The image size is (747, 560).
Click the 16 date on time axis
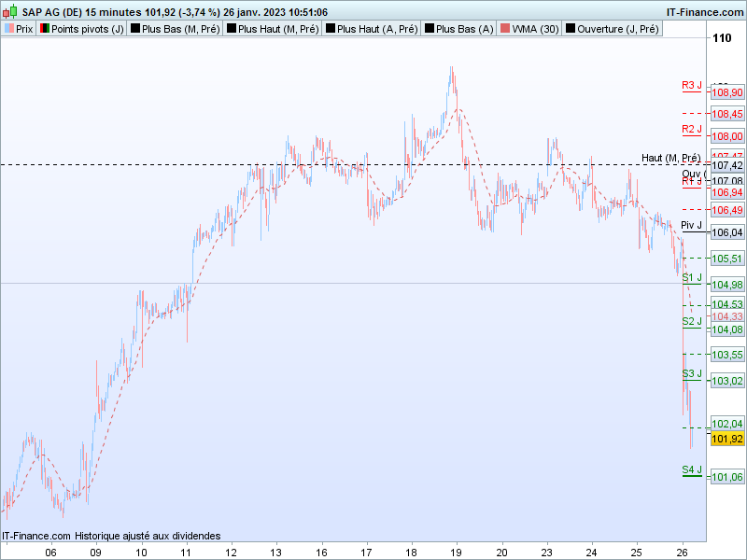coord(321,553)
